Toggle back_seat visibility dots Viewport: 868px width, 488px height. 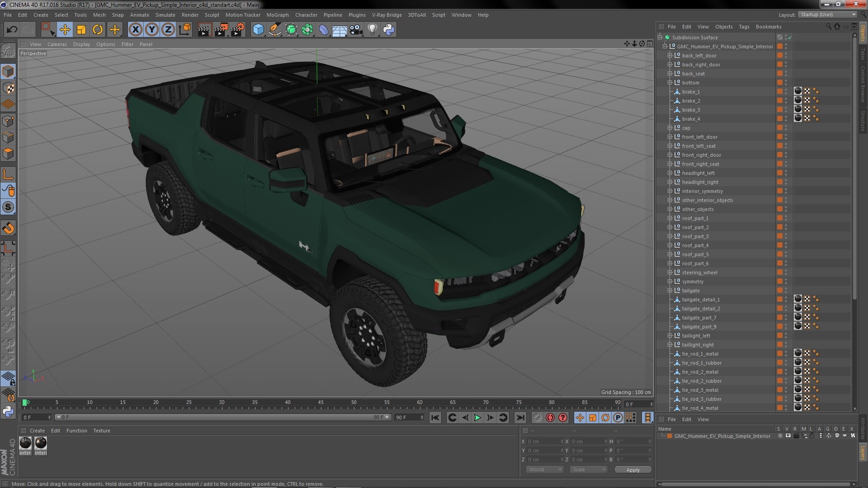point(786,74)
